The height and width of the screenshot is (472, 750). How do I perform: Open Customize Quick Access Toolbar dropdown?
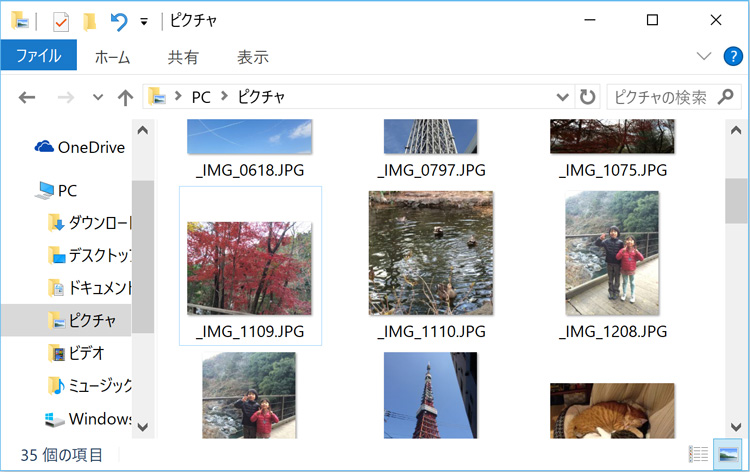click(x=144, y=20)
